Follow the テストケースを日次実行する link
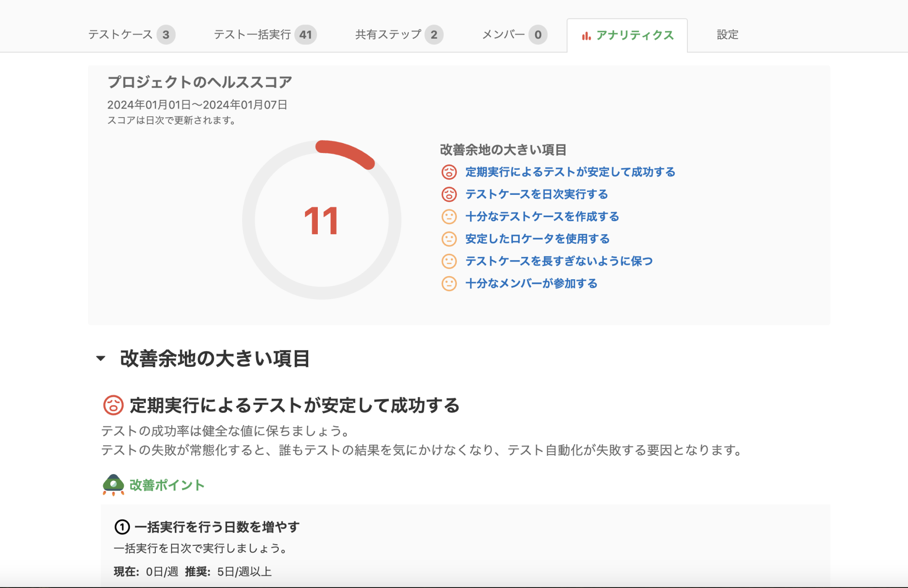This screenshot has width=908, height=588. pos(536,194)
